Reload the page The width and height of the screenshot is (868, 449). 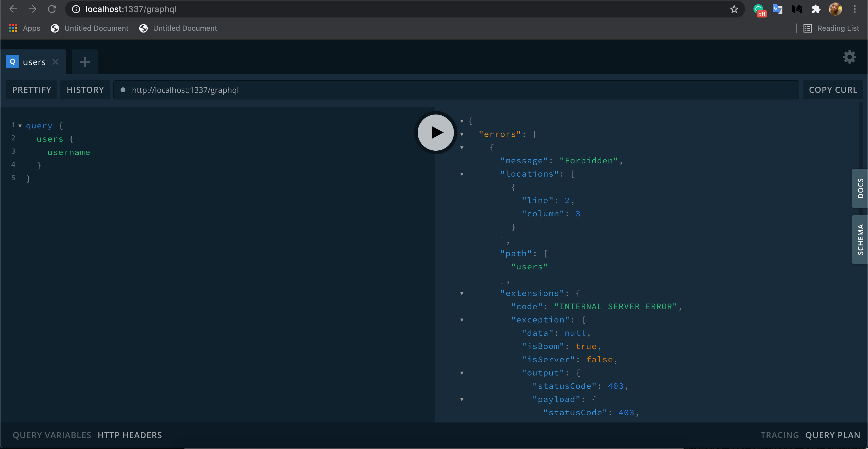52,9
